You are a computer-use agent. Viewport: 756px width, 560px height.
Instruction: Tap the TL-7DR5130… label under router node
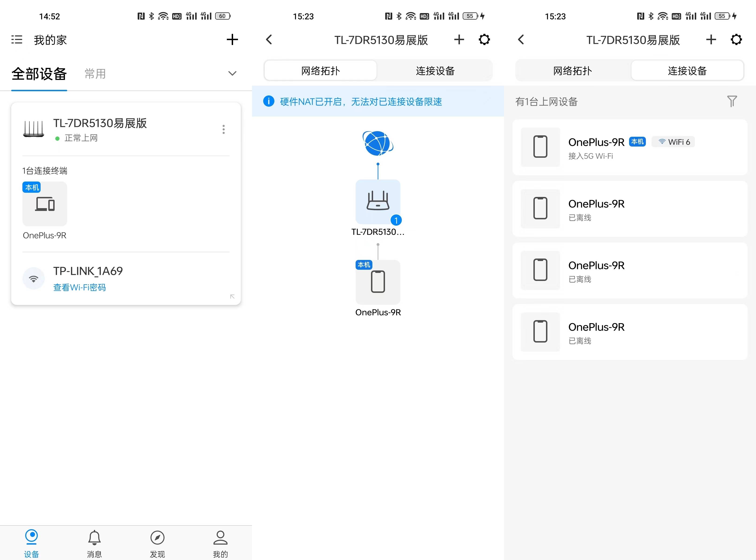pyautogui.click(x=378, y=232)
